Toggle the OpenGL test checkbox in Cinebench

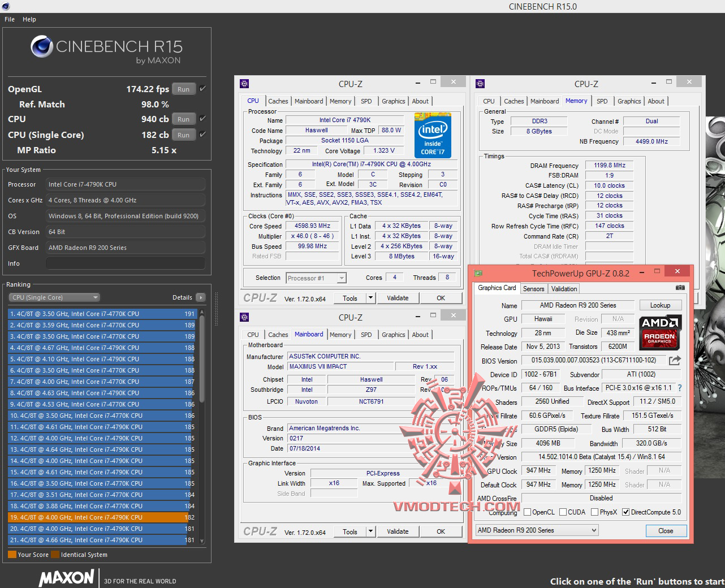click(x=202, y=89)
